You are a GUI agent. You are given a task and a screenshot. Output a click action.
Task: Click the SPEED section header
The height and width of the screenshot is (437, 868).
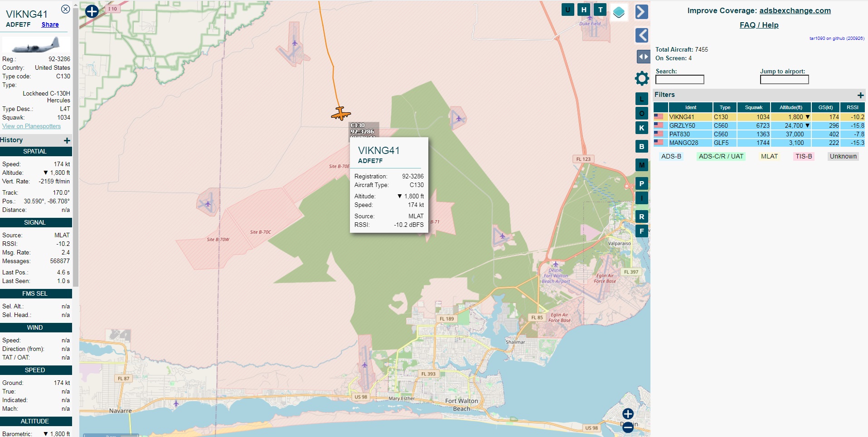tap(35, 370)
